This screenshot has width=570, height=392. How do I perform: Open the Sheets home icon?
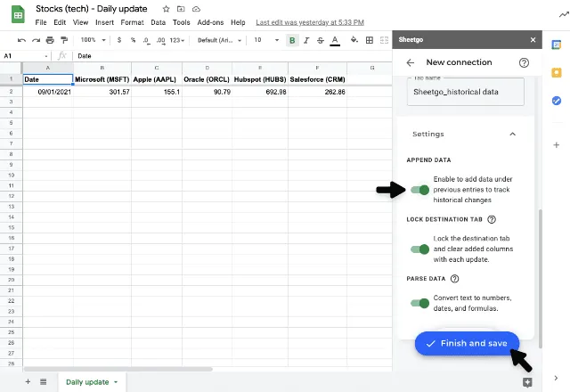[18, 14]
